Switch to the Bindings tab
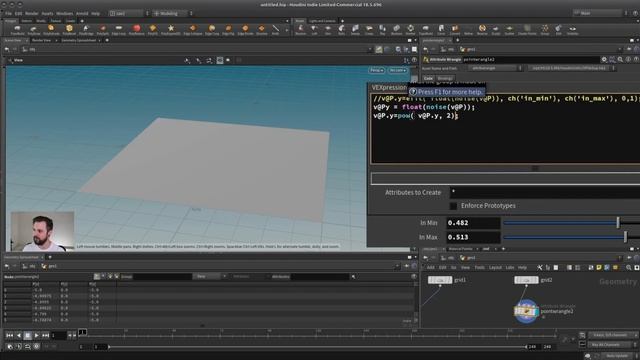640x360 pixels. pyautogui.click(x=445, y=78)
